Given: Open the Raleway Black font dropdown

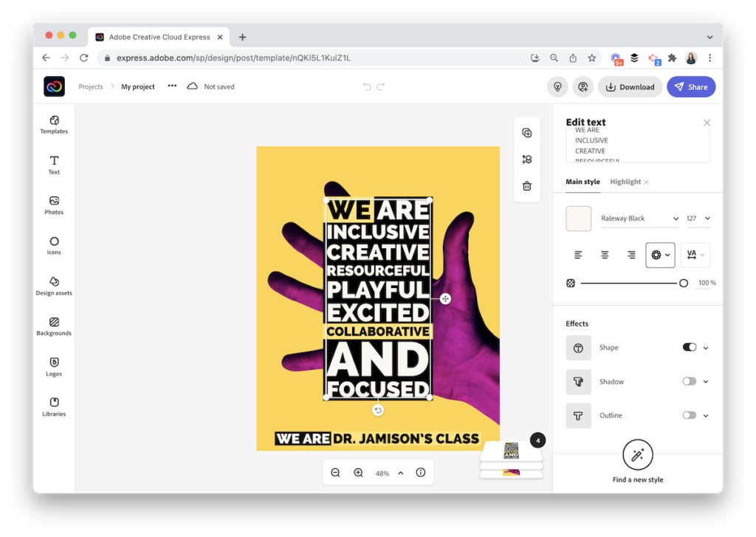Looking at the screenshot, I should click(x=639, y=218).
